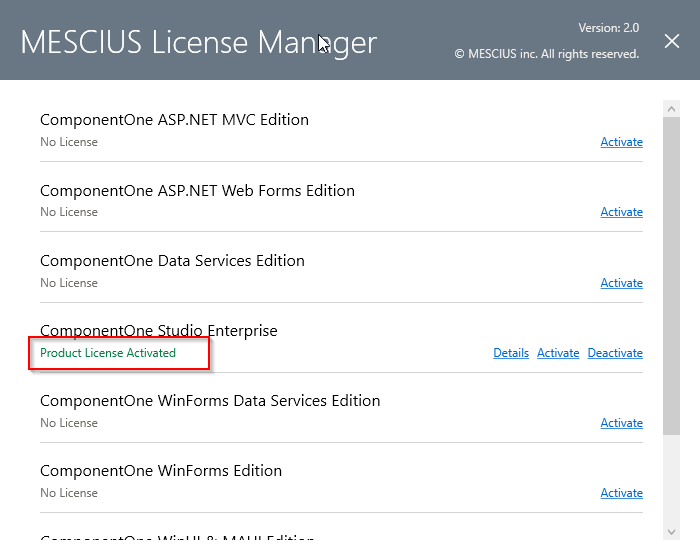Close the MESCIUS License Manager window
The width and height of the screenshot is (700, 560).
pos(672,41)
